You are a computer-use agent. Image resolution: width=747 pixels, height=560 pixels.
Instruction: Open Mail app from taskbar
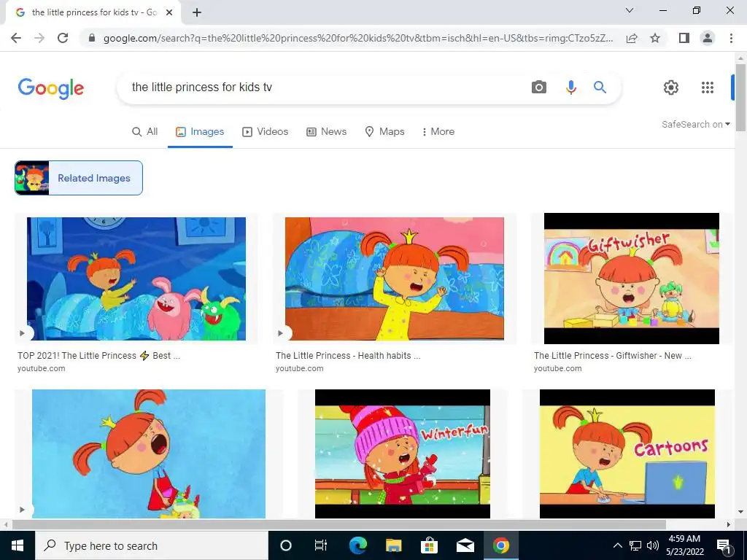(x=465, y=545)
